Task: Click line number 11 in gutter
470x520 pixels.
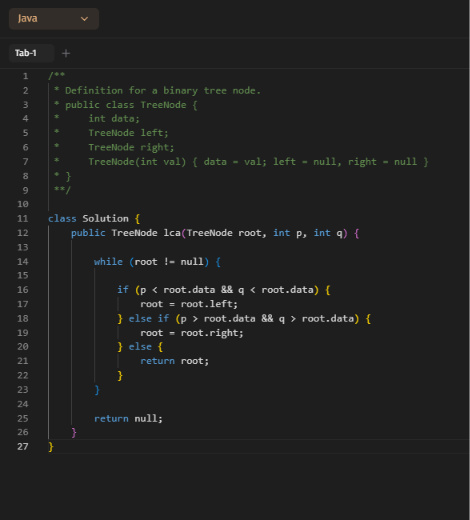Action: [23, 219]
